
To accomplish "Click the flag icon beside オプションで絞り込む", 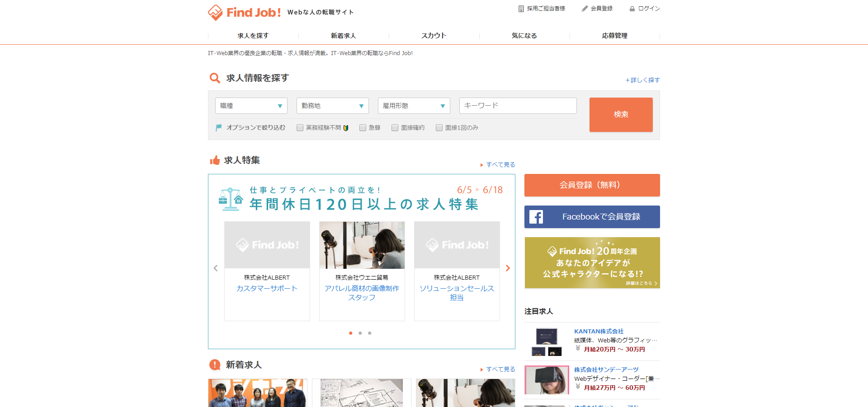I will (x=218, y=127).
